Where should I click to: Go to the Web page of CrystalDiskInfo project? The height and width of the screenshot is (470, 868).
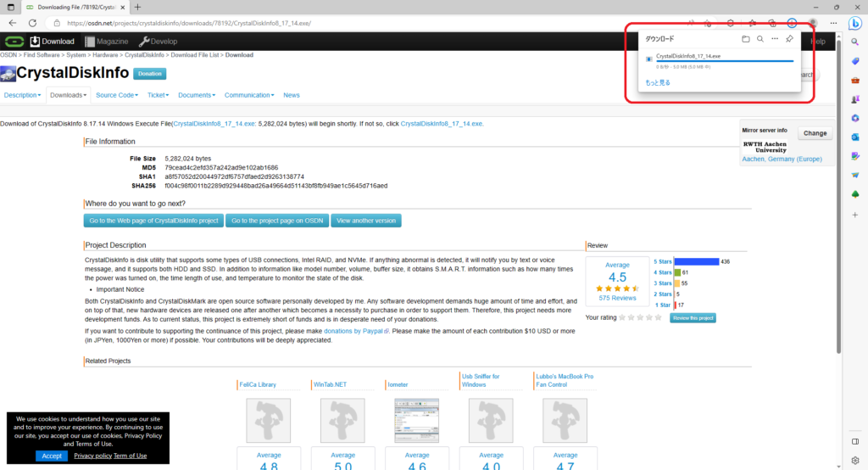pyautogui.click(x=154, y=221)
